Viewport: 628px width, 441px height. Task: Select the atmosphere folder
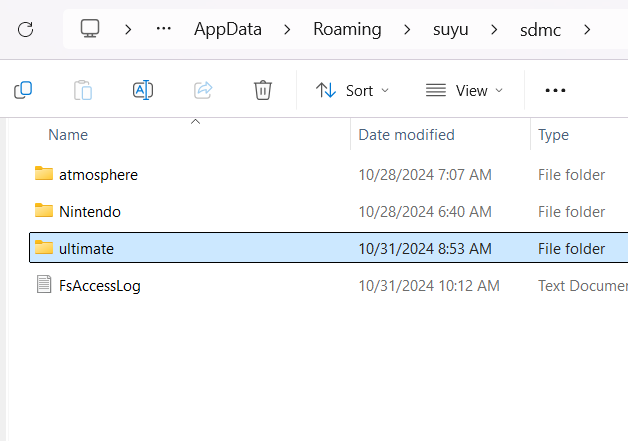click(x=98, y=175)
